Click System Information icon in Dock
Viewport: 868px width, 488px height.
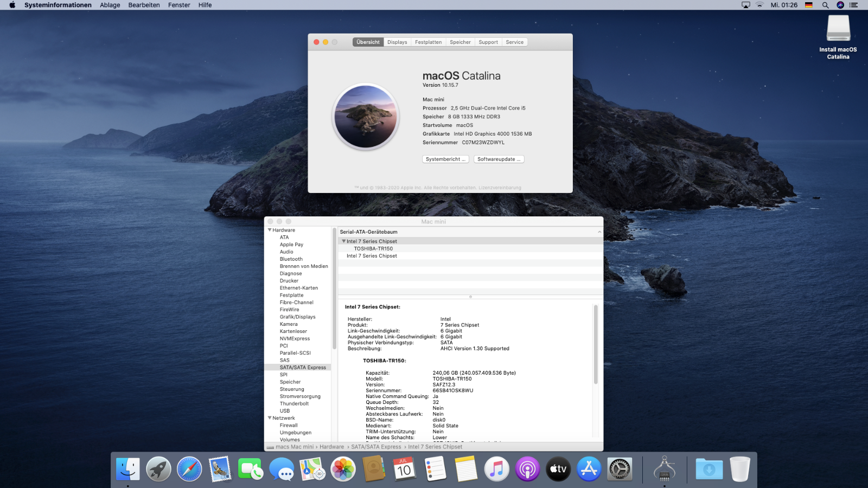tap(665, 469)
